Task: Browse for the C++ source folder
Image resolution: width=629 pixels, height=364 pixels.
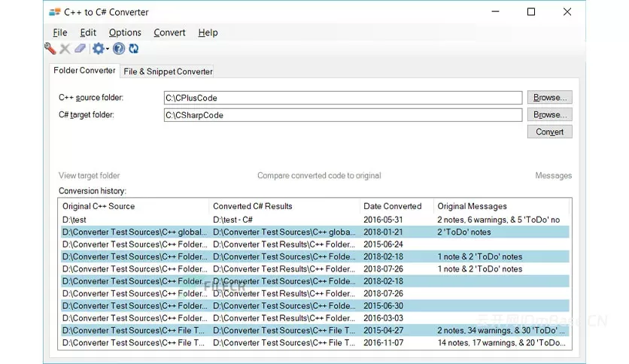Action: tap(549, 98)
